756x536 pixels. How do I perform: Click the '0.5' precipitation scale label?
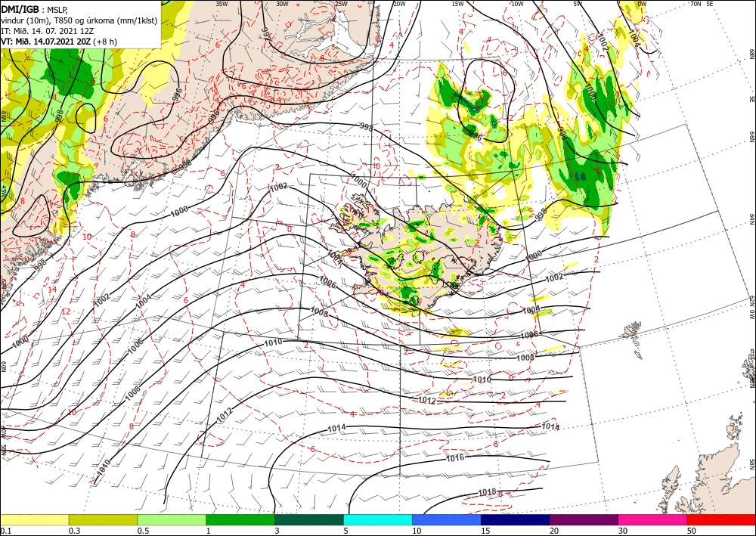pyautogui.click(x=142, y=531)
